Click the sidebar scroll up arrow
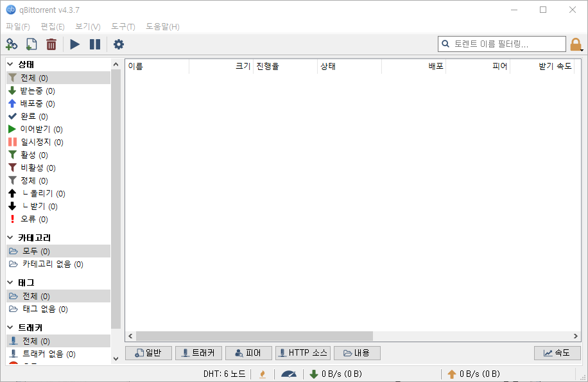This screenshot has height=382, width=588. pyautogui.click(x=116, y=64)
